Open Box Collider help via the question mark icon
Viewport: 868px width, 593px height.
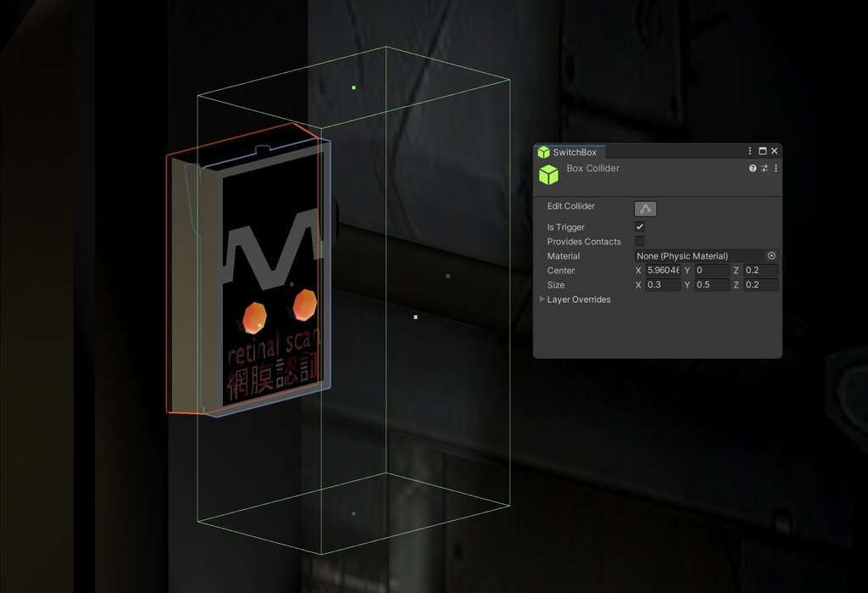click(752, 168)
